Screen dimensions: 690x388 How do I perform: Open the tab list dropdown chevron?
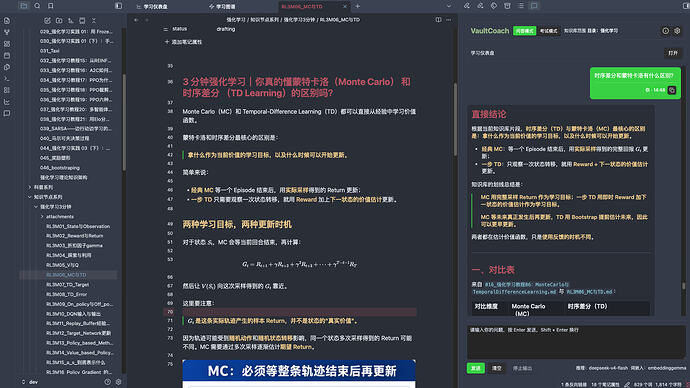point(448,6)
